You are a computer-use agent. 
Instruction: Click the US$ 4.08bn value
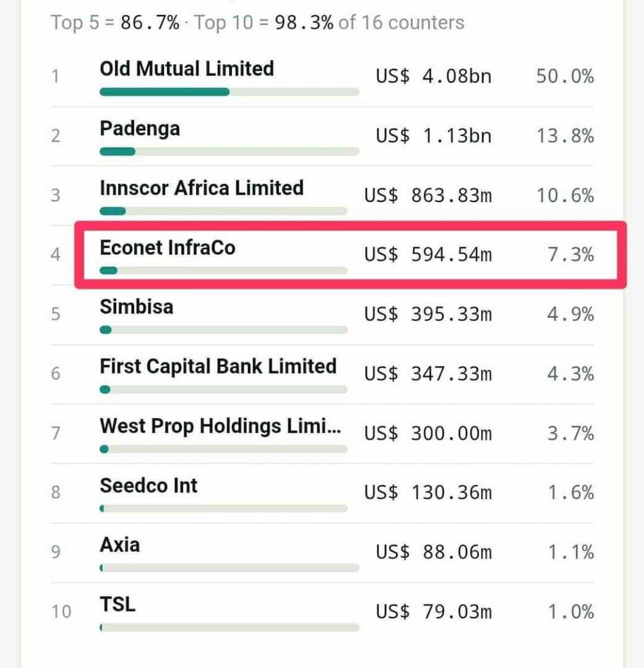(x=434, y=77)
